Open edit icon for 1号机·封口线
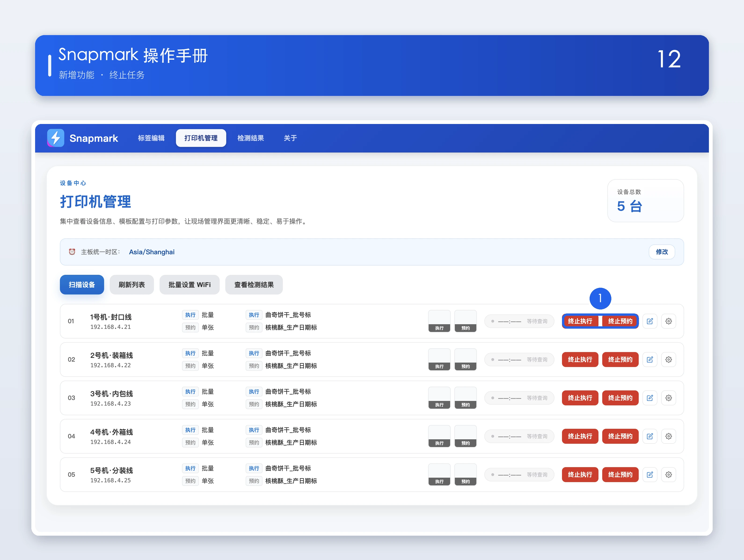This screenshot has width=744, height=560. click(x=650, y=321)
